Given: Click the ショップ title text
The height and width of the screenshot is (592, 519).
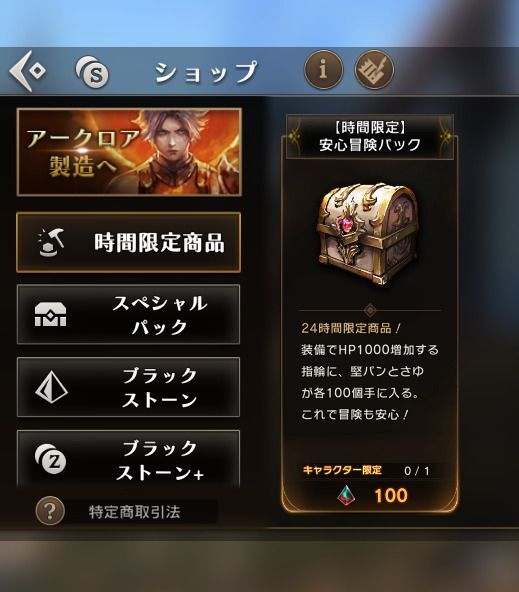Looking at the screenshot, I should (206, 72).
